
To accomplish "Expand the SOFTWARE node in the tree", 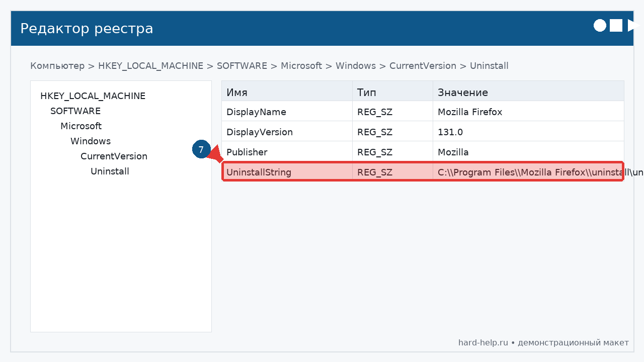I will point(75,111).
